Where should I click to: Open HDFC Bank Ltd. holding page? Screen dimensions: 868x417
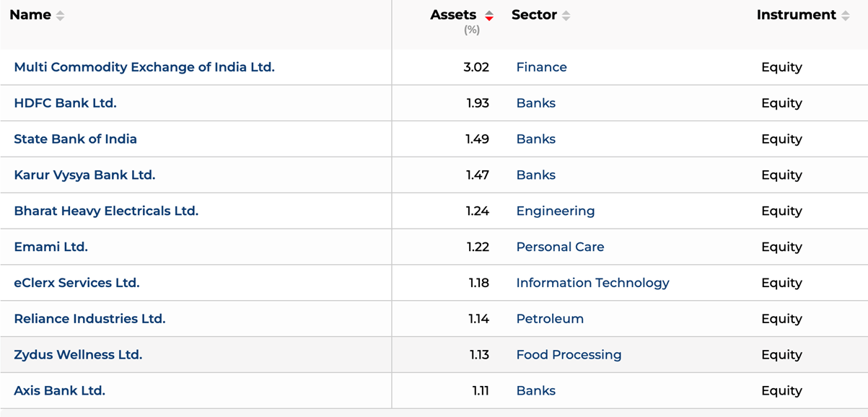(65, 103)
